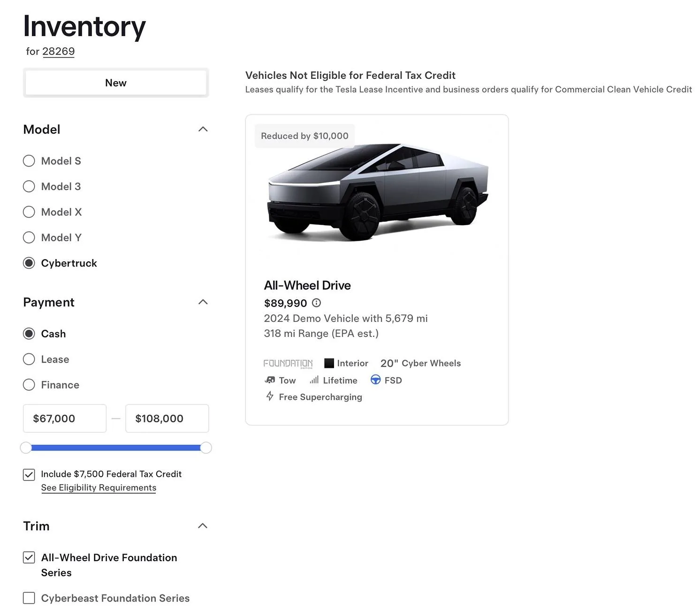Uncheck Include $7,500 Federal Tax Credit
Viewport: 700px width, 610px height.
coord(29,474)
